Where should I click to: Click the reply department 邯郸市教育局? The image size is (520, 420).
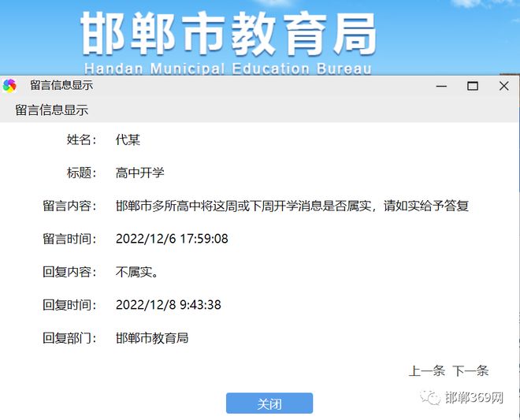point(152,338)
